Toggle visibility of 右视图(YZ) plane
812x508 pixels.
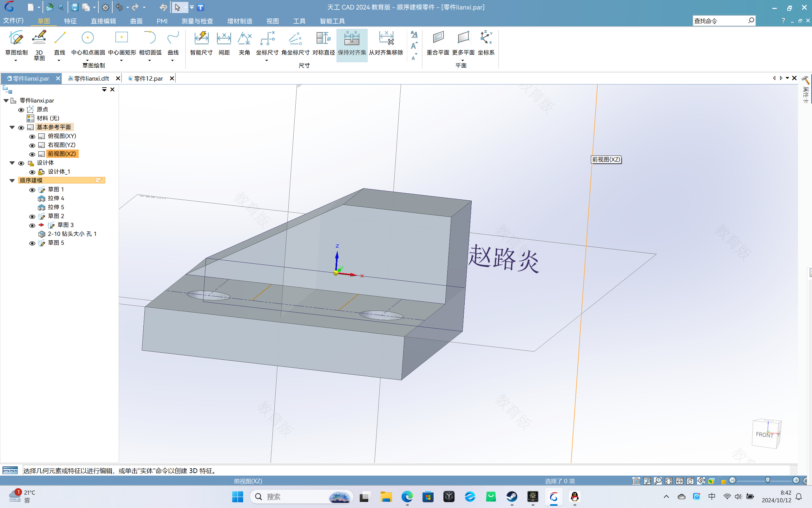pyautogui.click(x=32, y=145)
